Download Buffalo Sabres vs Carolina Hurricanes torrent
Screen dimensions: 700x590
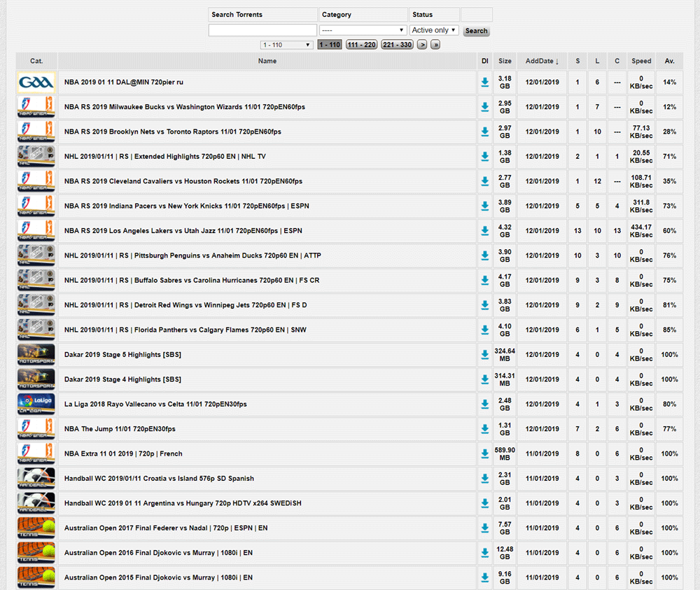[x=484, y=280]
